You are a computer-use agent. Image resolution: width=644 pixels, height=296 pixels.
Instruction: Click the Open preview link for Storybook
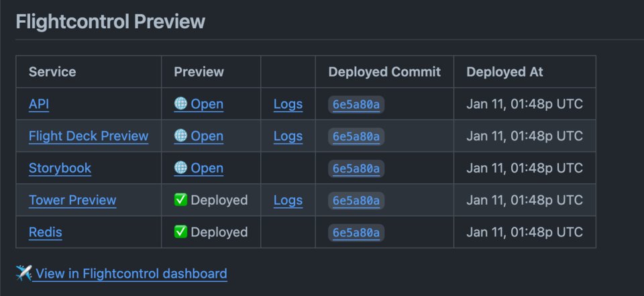[199, 168]
